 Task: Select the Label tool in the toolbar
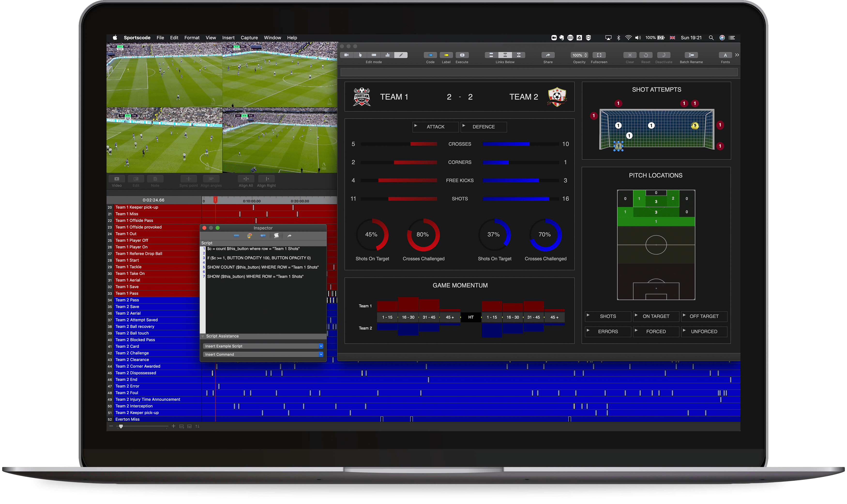pyautogui.click(x=446, y=55)
